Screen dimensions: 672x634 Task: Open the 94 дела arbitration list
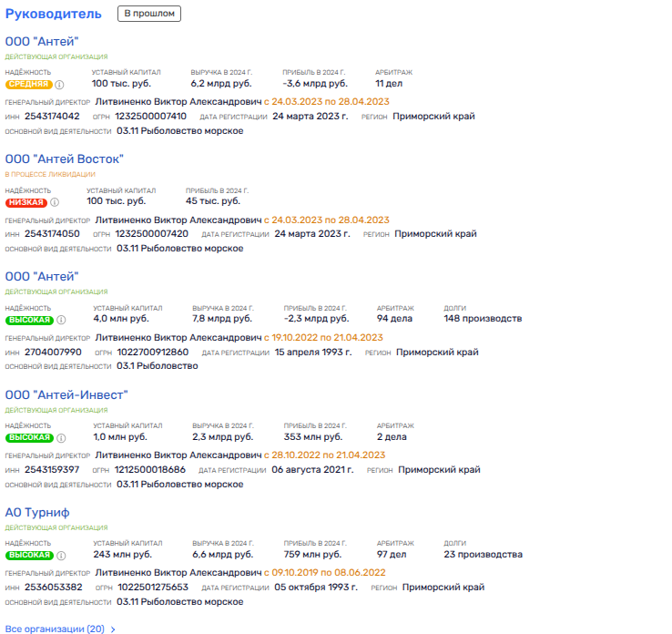[396, 319]
